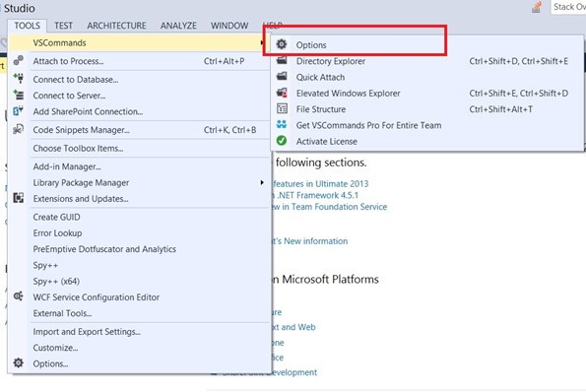Open the Team Foundation Service link
Image resolution: width=586 pixels, height=392 pixels.
click(330, 207)
